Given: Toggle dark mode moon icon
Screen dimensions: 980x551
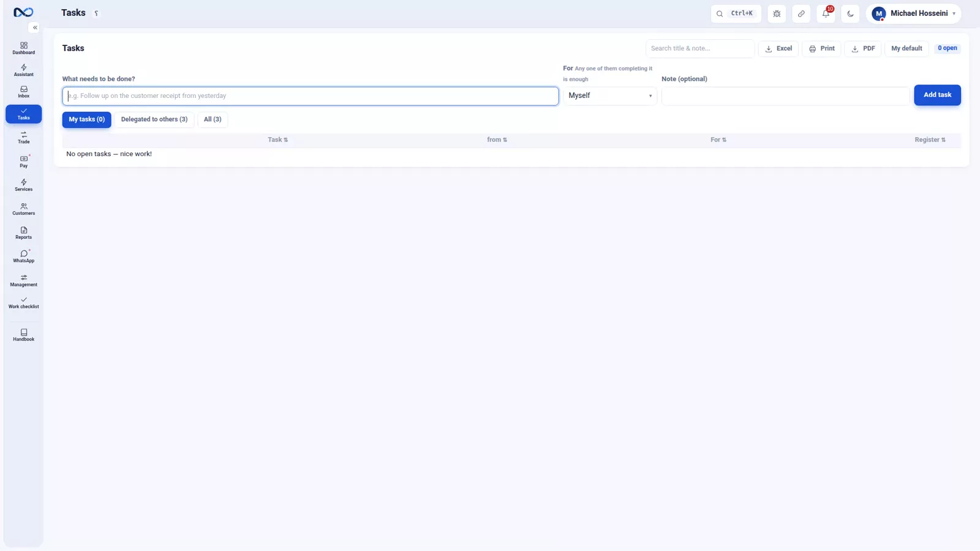Looking at the screenshot, I should tap(850, 13).
